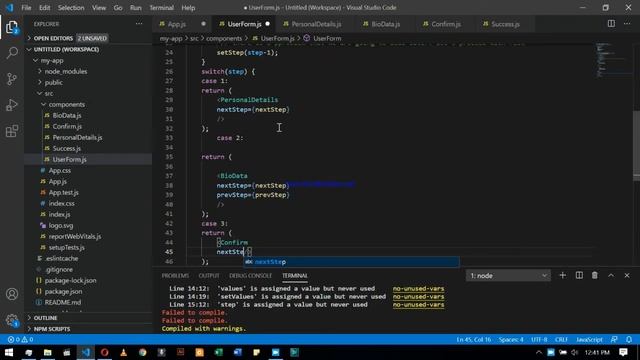Click the UTF-8 encoding indicator
640x360 pixels.
click(x=539, y=339)
